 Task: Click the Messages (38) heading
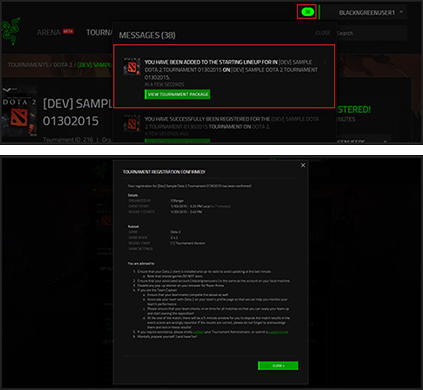pyautogui.click(x=147, y=35)
